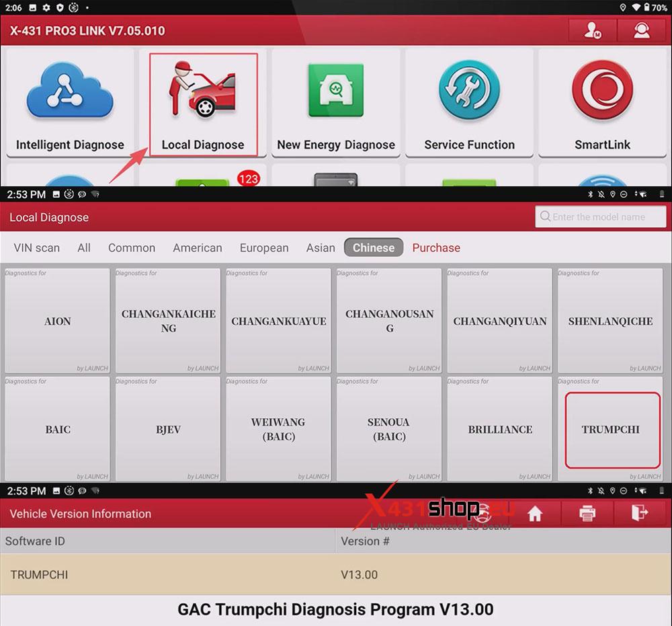Screen dimensions: 672x626
Task: Select BJEV diagnostics tile
Action: coord(168,429)
